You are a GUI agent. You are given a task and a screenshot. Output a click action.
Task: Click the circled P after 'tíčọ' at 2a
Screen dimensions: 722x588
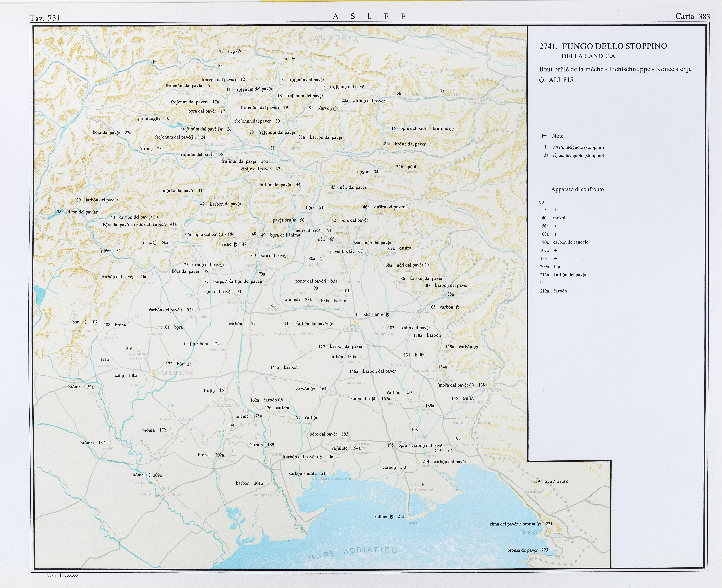point(238,52)
